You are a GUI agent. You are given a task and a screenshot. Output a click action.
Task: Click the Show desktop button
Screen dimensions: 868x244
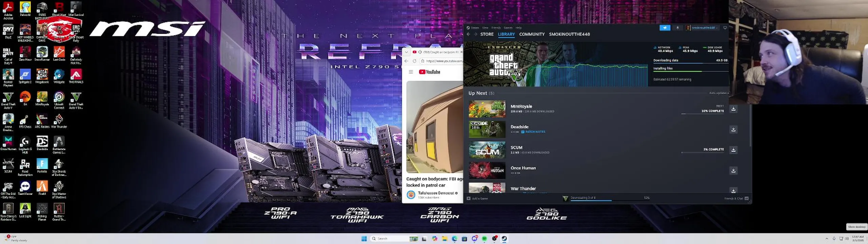(x=866, y=239)
